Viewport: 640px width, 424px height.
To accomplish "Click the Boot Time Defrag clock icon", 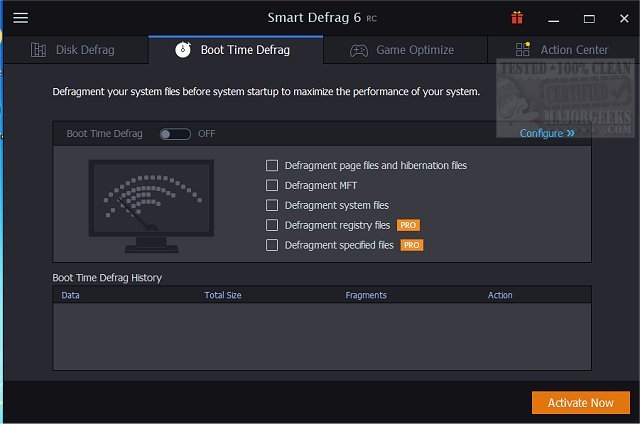I will (183, 50).
